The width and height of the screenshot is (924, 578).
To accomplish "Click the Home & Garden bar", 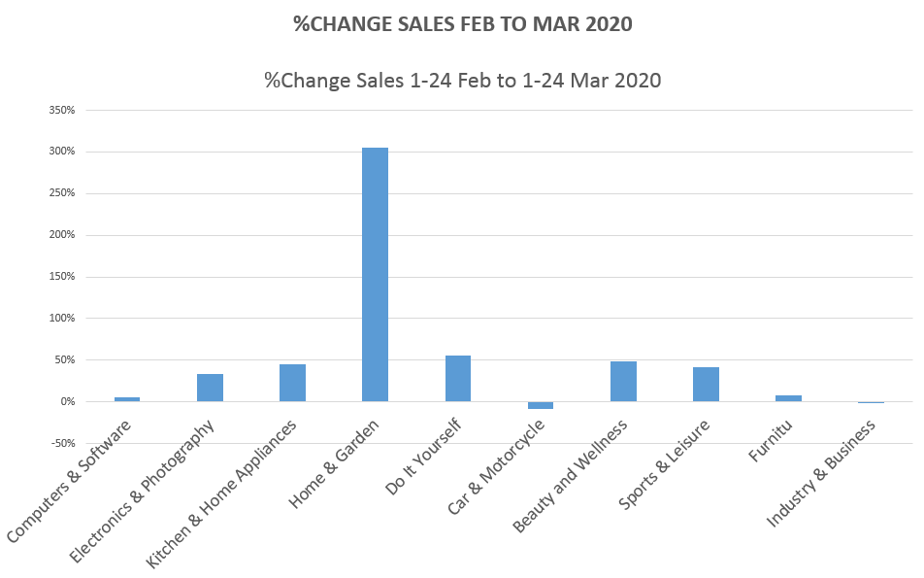I will pyautogui.click(x=375, y=274).
